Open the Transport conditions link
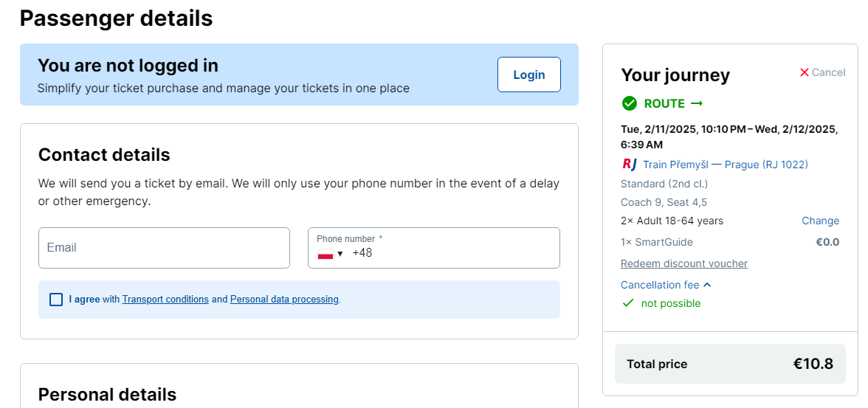This screenshot has width=868, height=408. pyautogui.click(x=165, y=300)
